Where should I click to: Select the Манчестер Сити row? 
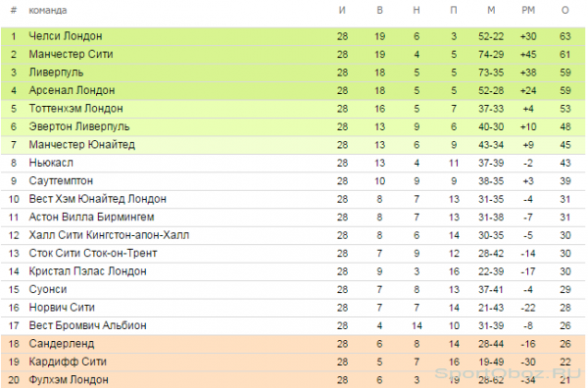[x=293, y=54]
